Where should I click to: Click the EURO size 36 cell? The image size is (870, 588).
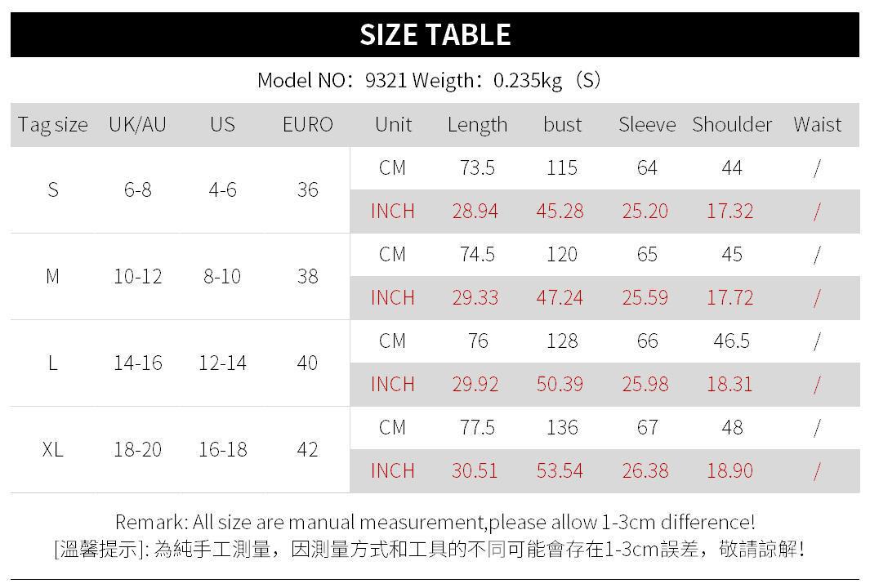point(307,189)
